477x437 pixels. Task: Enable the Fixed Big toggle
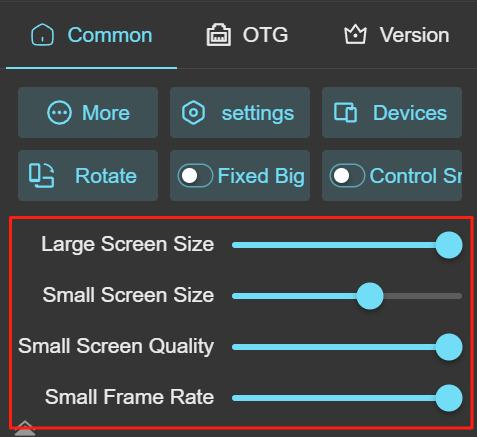point(195,175)
